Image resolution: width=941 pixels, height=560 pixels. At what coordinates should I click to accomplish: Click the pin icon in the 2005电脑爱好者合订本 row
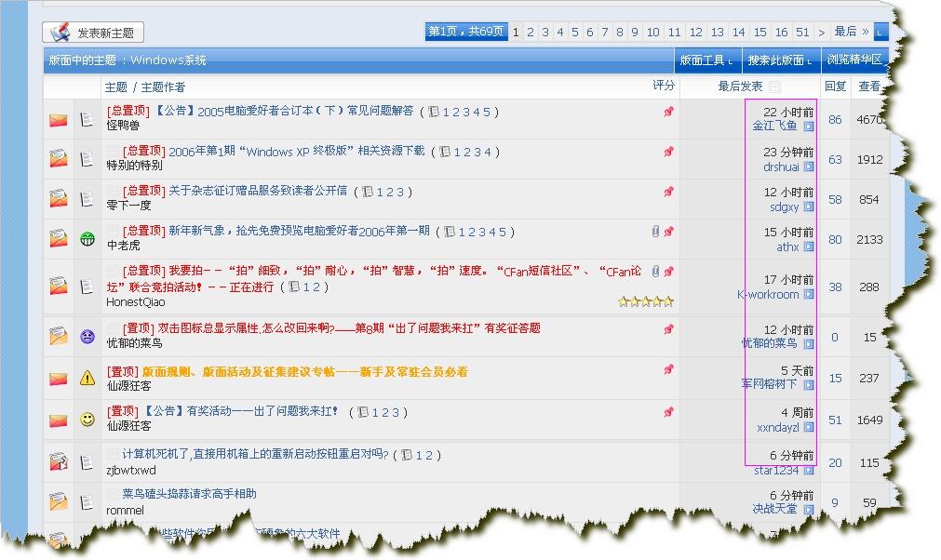pos(668,112)
